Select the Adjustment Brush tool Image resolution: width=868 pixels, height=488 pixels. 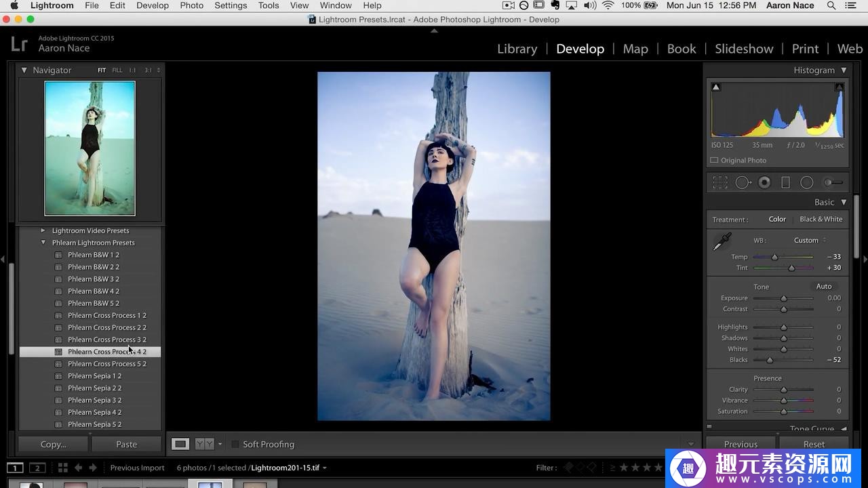(x=833, y=182)
